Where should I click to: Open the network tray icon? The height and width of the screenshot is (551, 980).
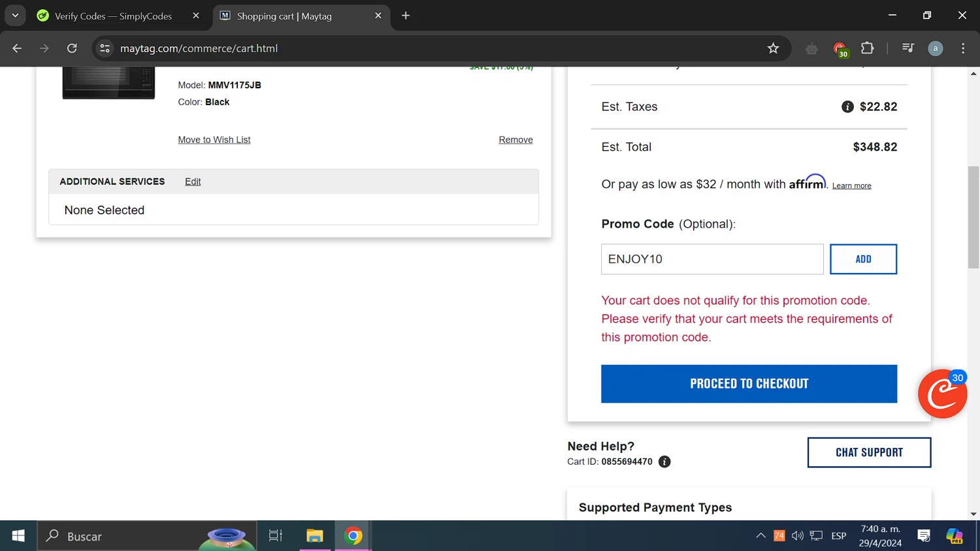coord(816,536)
